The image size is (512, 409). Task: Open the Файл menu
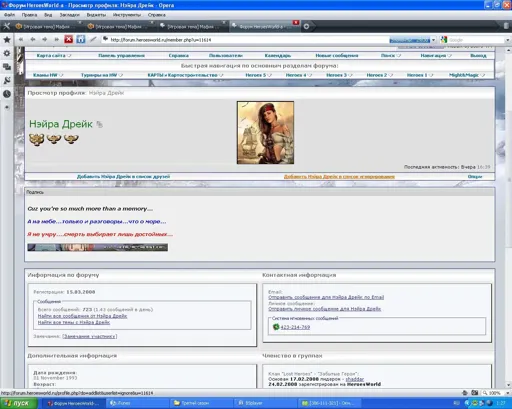click(9, 15)
